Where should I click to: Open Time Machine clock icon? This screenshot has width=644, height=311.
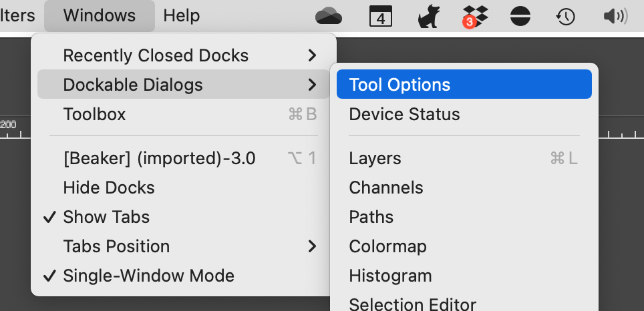pyautogui.click(x=567, y=16)
